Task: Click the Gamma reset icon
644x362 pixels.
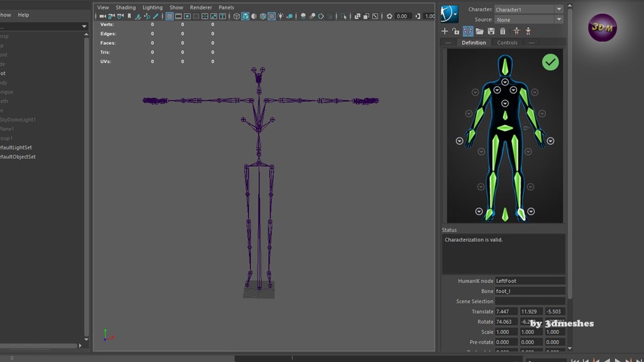Action: coord(418,16)
